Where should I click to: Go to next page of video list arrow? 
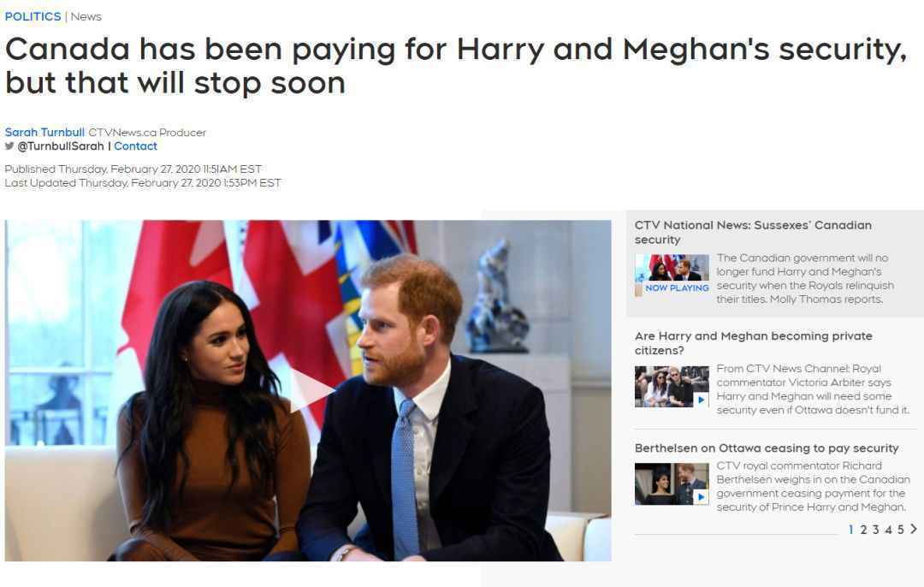[914, 529]
